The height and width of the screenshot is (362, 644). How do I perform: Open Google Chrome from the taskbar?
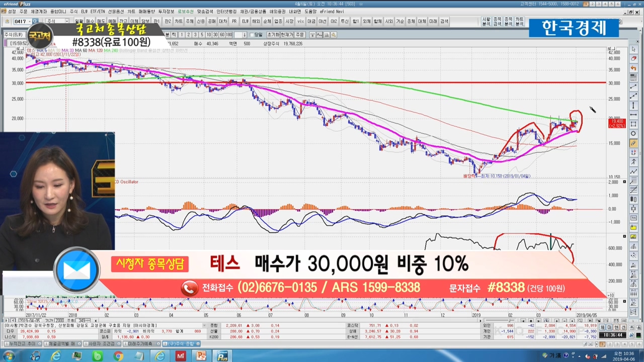click(118, 356)
